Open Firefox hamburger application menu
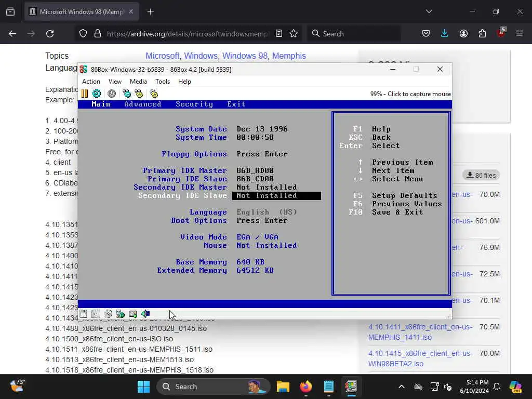 click(x=520, y=34)
